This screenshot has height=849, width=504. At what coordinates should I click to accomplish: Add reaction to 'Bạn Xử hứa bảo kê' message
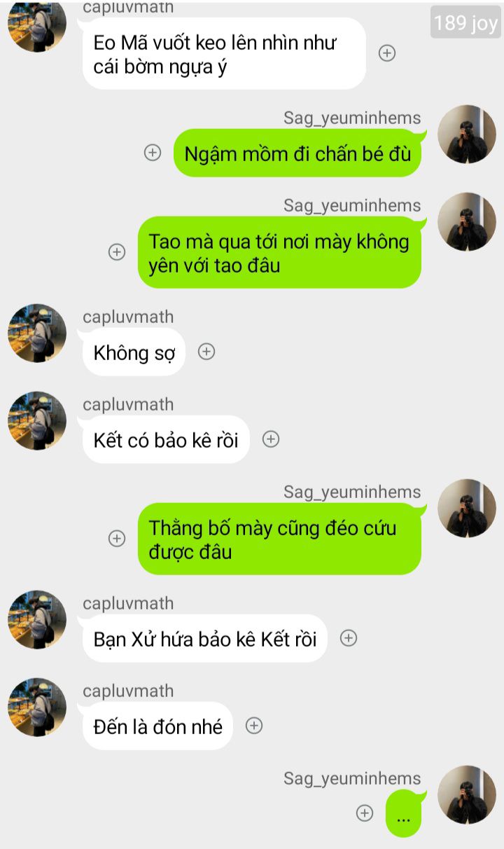click(x=349, y=638)
